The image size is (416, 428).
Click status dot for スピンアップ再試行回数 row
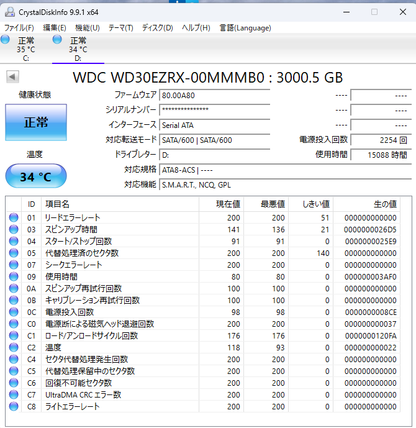[14, 288]
